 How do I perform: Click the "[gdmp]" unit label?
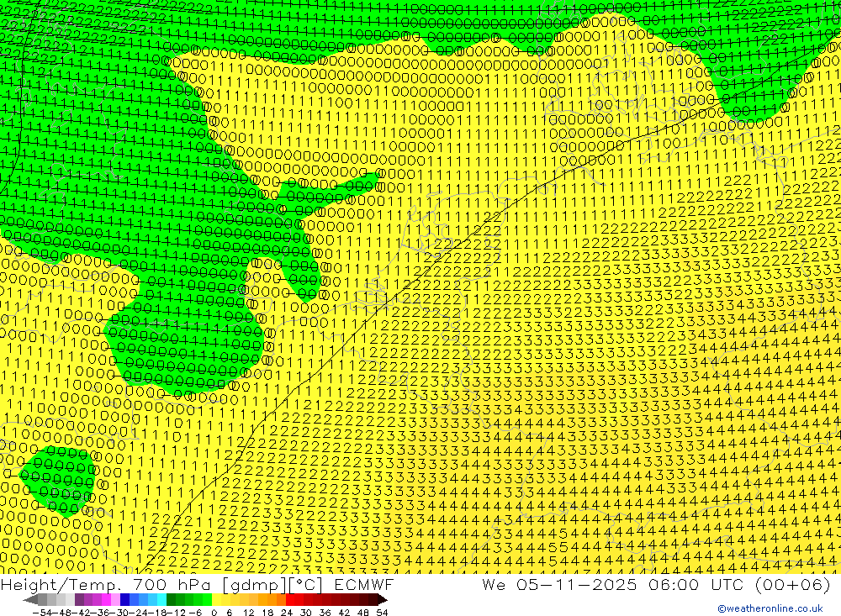(254, 585)
